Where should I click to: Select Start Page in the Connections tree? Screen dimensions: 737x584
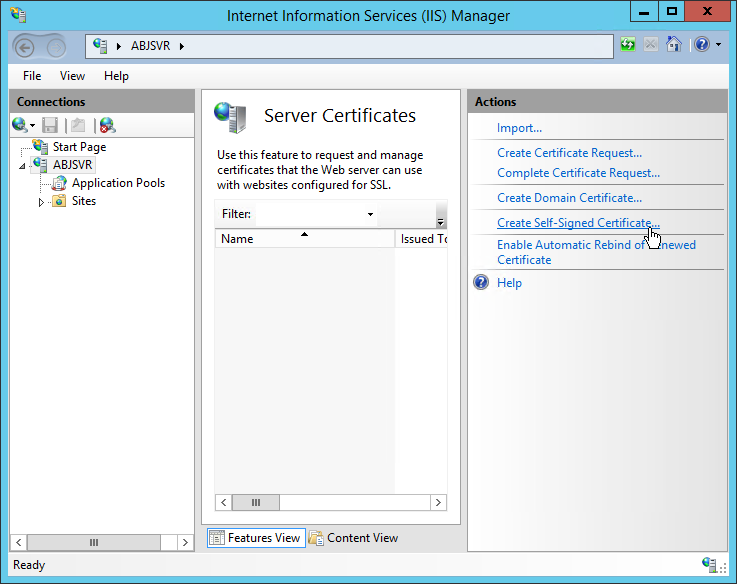coord(79,147)
